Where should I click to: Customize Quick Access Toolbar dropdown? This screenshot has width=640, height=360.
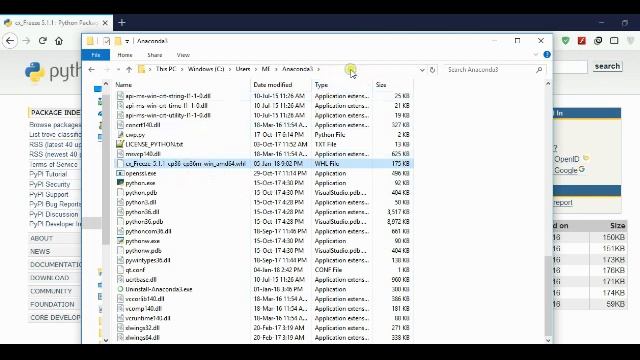[x=127, y=41]
